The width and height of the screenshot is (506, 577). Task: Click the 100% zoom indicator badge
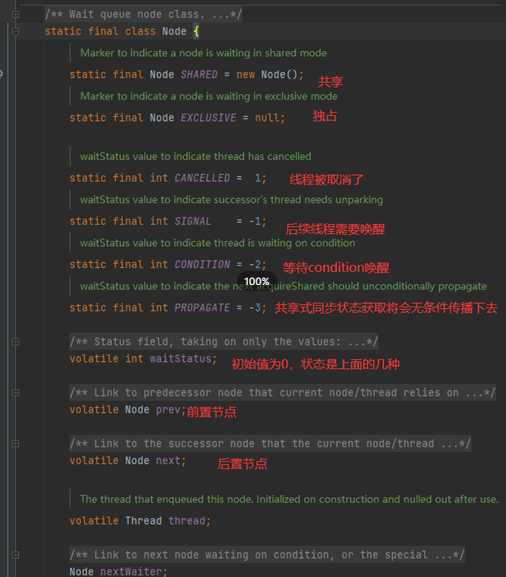point(256,282)
